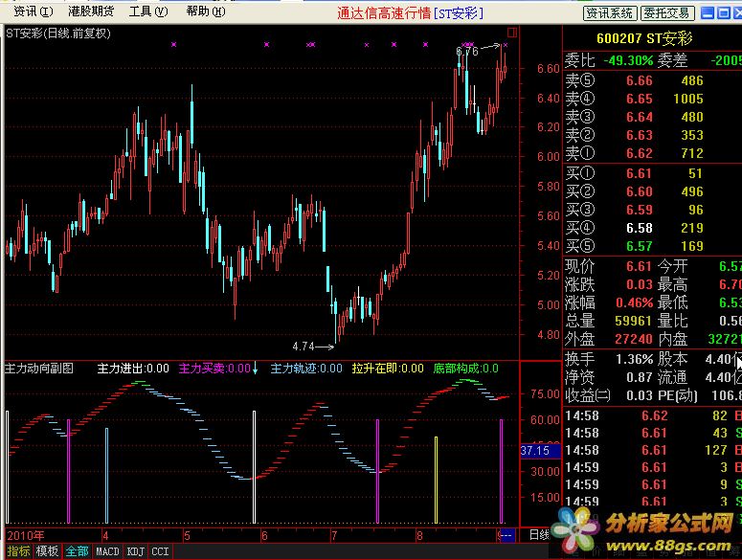Screen dimensions: 742x560
Task: Select the 全部 indicator tab
Action: (78, 551)
